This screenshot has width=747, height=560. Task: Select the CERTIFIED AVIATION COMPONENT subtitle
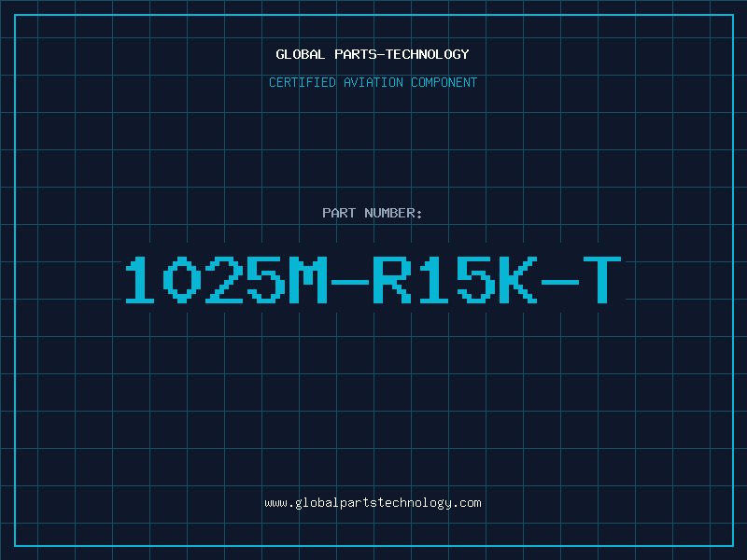point(373,82)
